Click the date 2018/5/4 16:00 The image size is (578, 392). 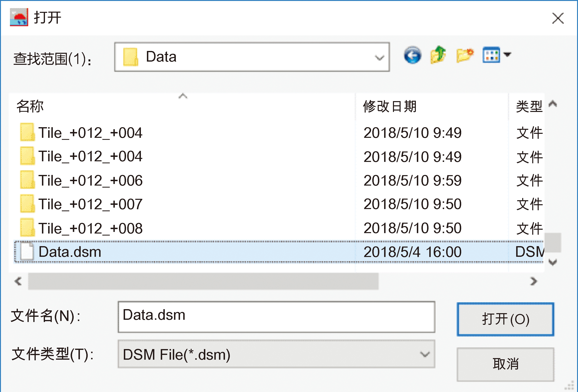coord(412,252)
